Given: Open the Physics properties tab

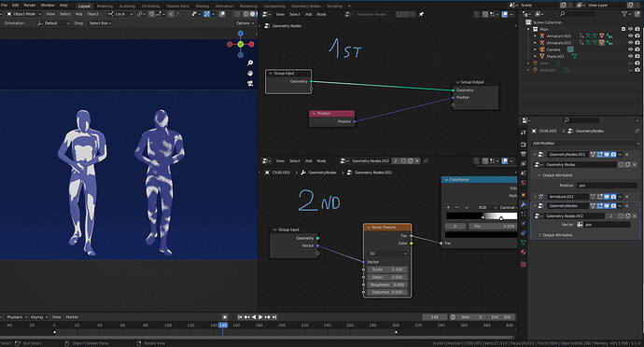Looking at the screenshot, I should (524, 223).
